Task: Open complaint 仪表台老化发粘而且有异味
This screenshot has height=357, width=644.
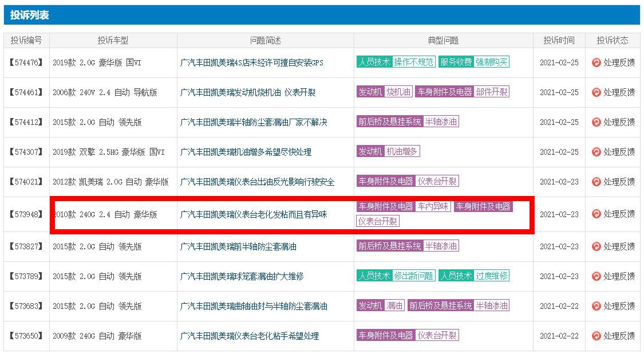Action: point(254,214)
